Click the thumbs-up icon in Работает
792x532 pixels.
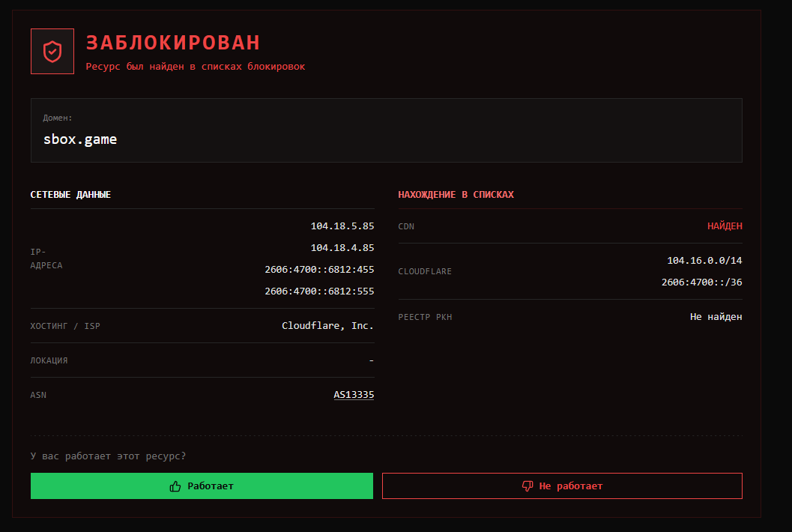click(175, 486)
